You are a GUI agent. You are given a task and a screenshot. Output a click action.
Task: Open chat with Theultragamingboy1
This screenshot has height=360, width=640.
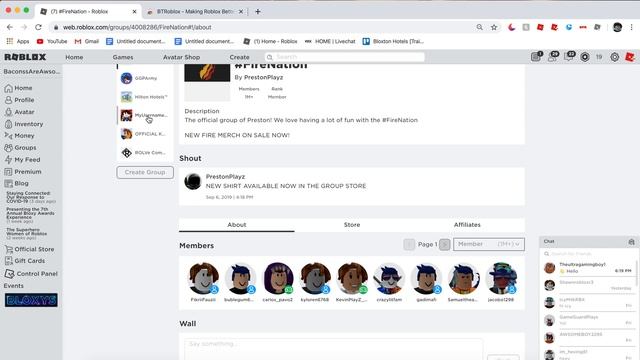point(588,268)
